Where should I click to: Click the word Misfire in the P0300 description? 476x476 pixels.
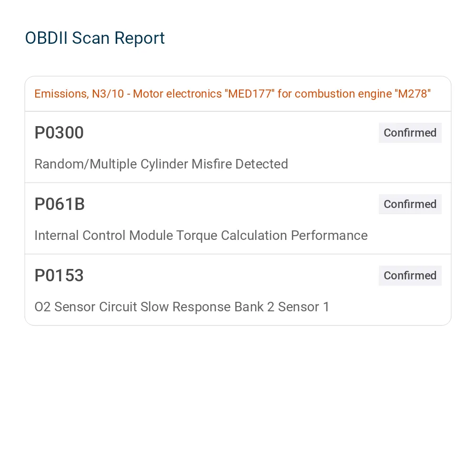pos(212,164)
